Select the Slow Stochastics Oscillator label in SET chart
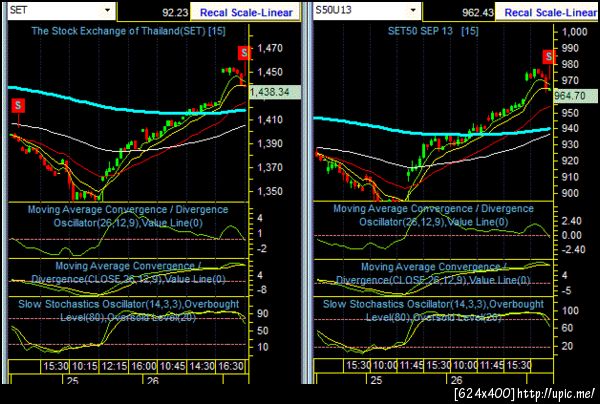The width and height of the screenshot is (600, 404). click(x=129, y=311)
